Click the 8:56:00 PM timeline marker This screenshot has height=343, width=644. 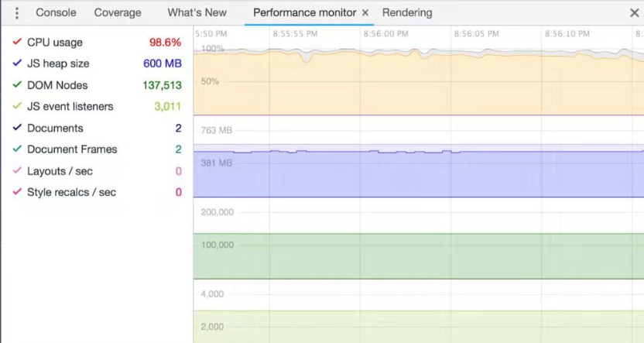coord(385,34)
